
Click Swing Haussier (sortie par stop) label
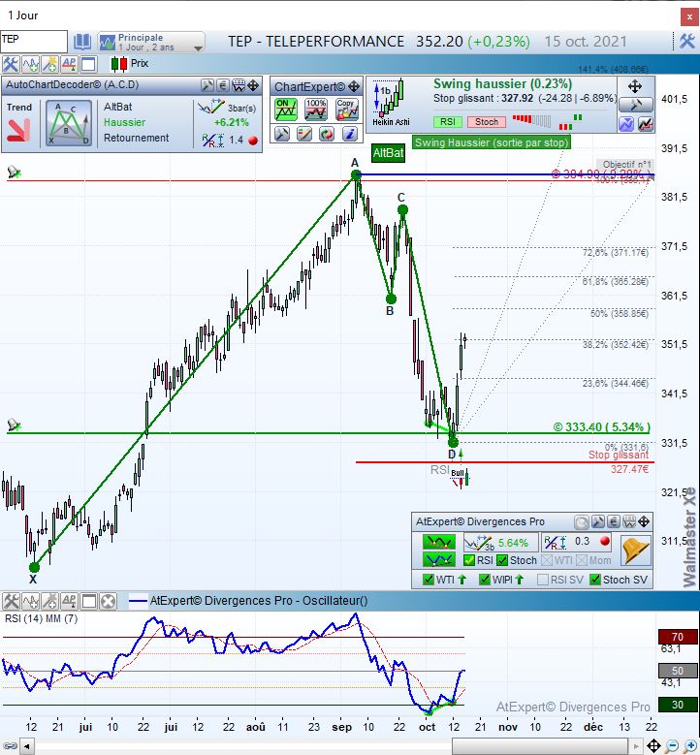pyautogui.click(x=492, y=142)
